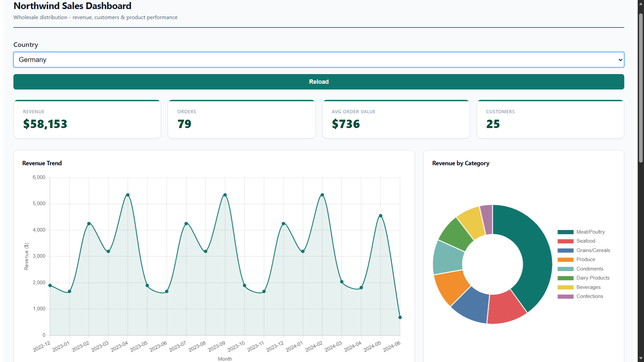Screen dimensions: 644x362
Task: Click the Condiments legend swatch
Action: (565, 269)
